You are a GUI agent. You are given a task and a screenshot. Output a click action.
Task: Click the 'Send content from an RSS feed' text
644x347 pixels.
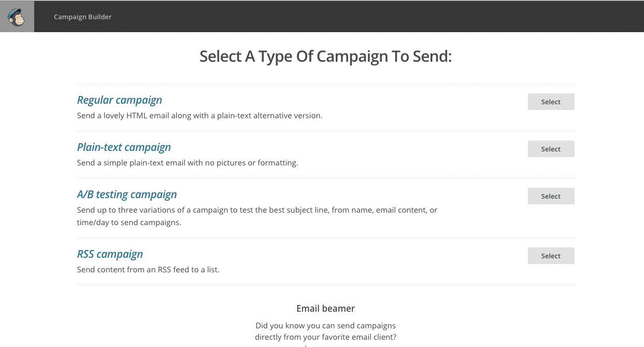148,270
